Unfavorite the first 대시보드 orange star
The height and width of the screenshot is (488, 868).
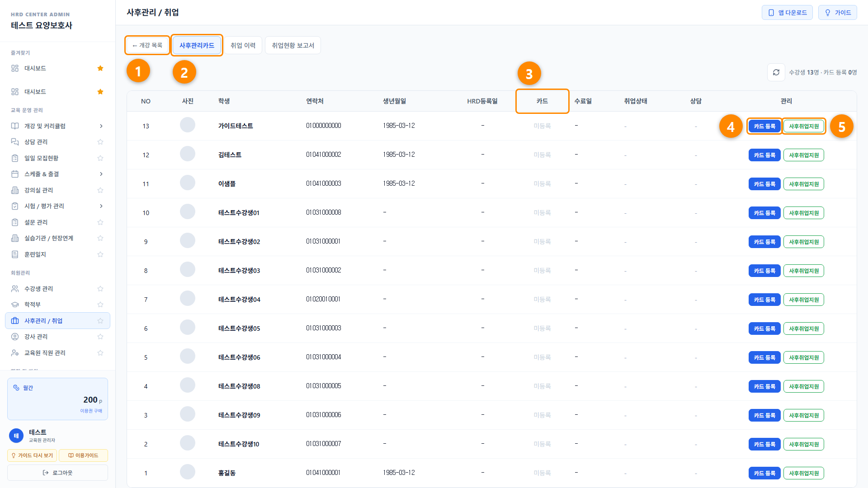coord(100,68)
